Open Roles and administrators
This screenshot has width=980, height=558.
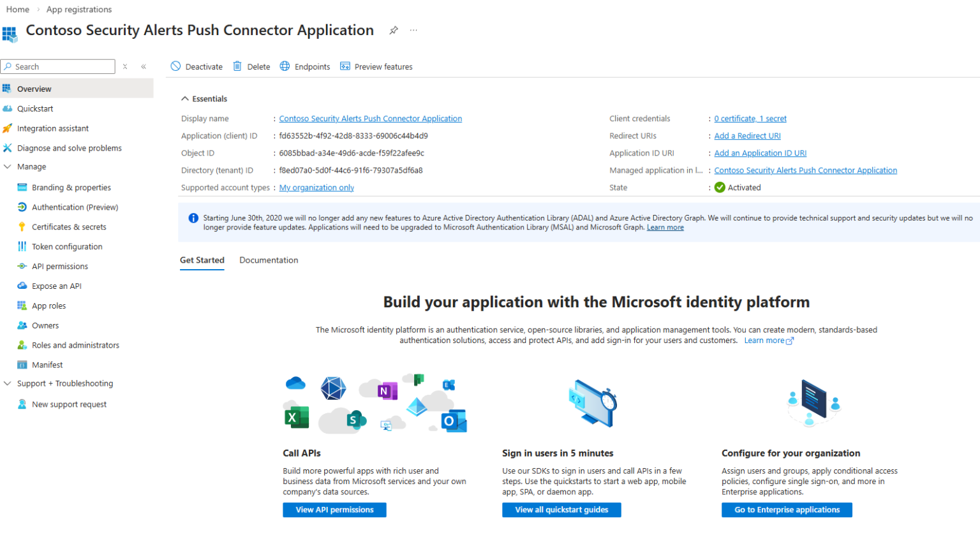pyautogui.click(x=75, y=345)
